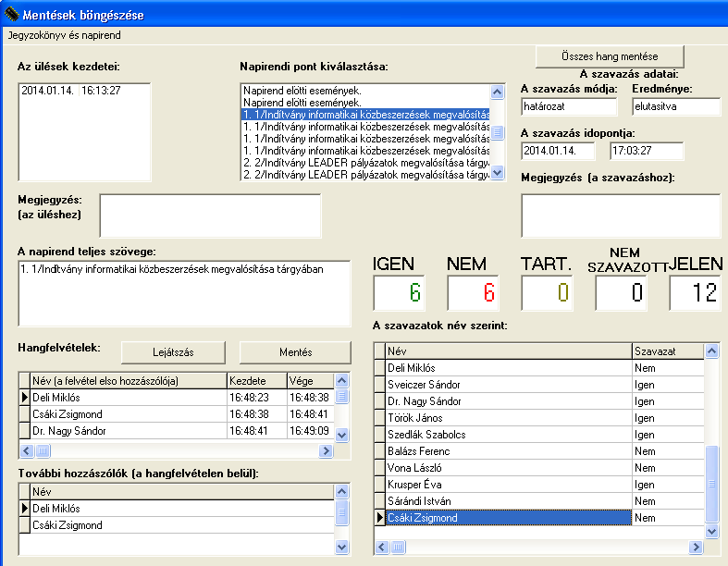Image resolution: width=728 pixels, height=566 pixels.
Task: Select Sveiczer Sándor vote row
Action: tap(539, 385)
